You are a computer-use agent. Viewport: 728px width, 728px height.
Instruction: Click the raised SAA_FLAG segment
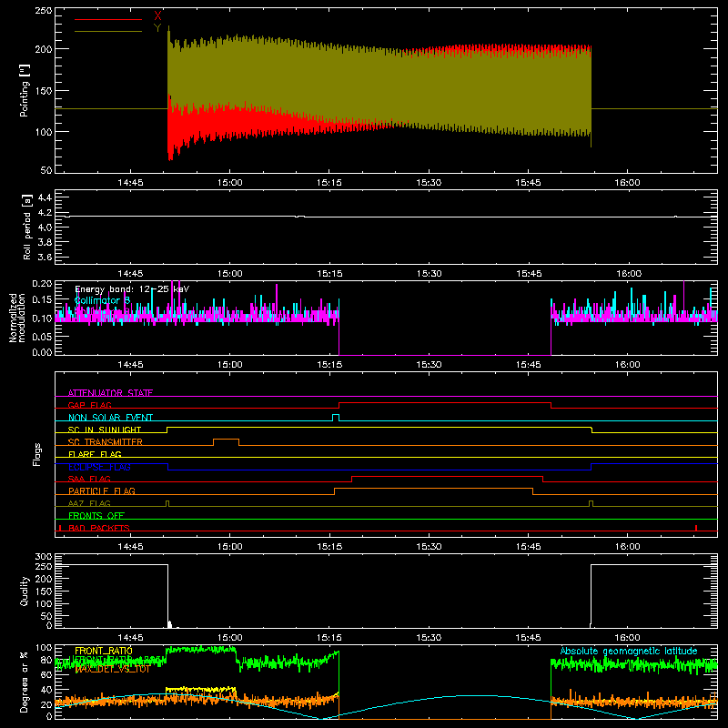[x=447, y=477]
